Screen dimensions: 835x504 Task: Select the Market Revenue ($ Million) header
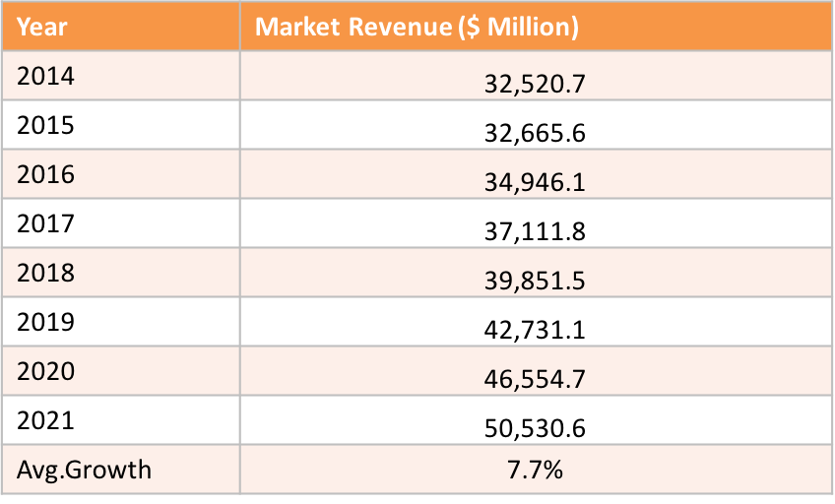tap(536, 26)
